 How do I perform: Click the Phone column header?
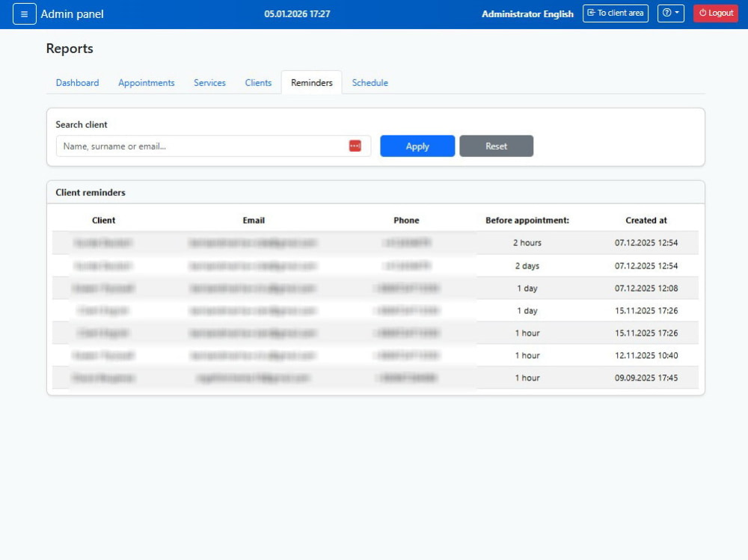coord(406,221)
